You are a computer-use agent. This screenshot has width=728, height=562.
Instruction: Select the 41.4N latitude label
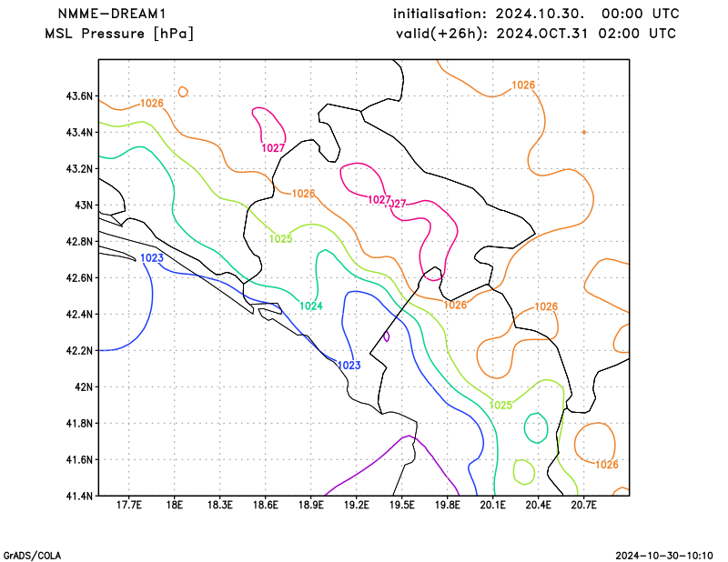click(x=79, y=497)
